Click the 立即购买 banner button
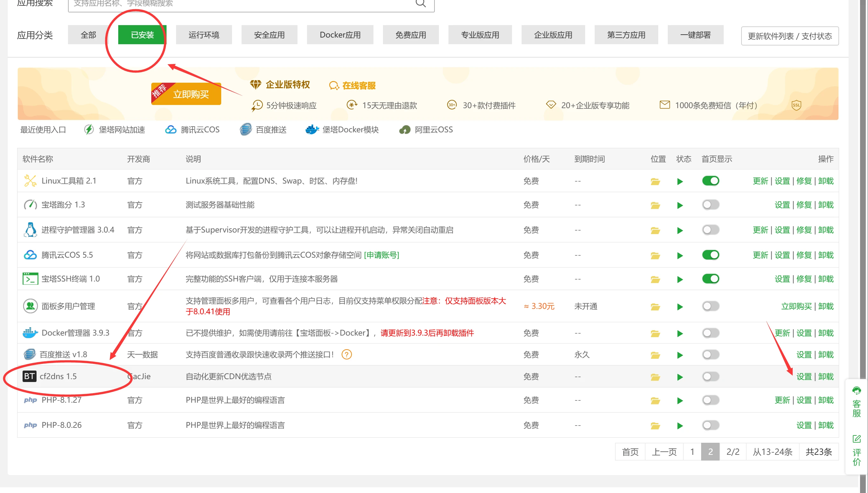The image size is (868, 493). pyautogui.click(x=186, y=94)
